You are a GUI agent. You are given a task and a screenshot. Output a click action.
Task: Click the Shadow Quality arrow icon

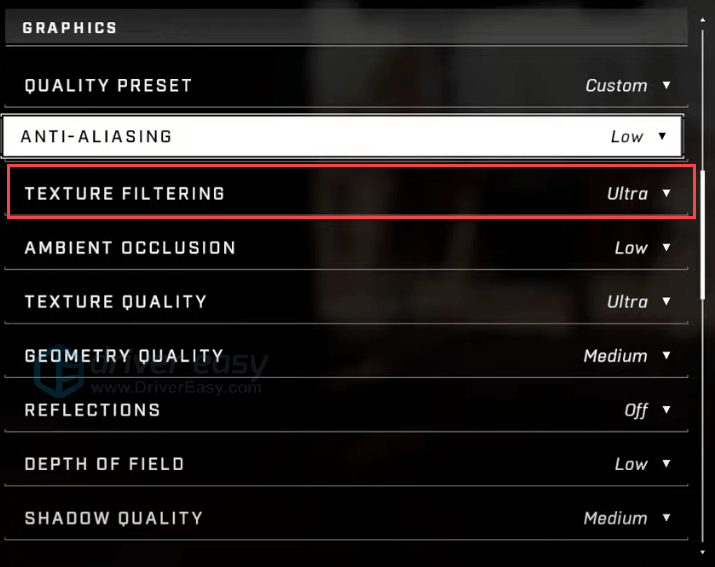666,518
